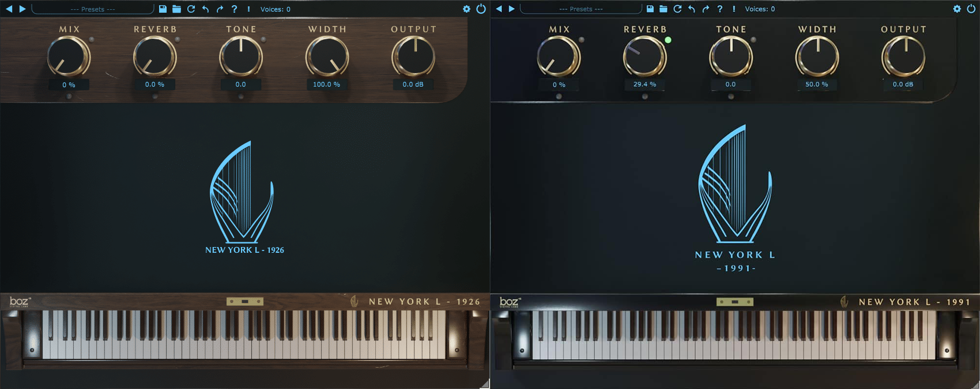Open preset folder in 1991 window

point(664,9)
